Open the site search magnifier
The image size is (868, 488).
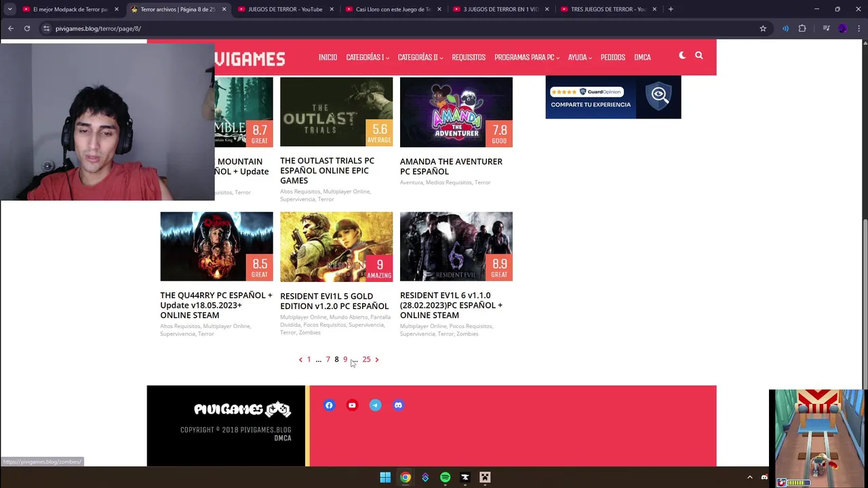coord(699,56)
